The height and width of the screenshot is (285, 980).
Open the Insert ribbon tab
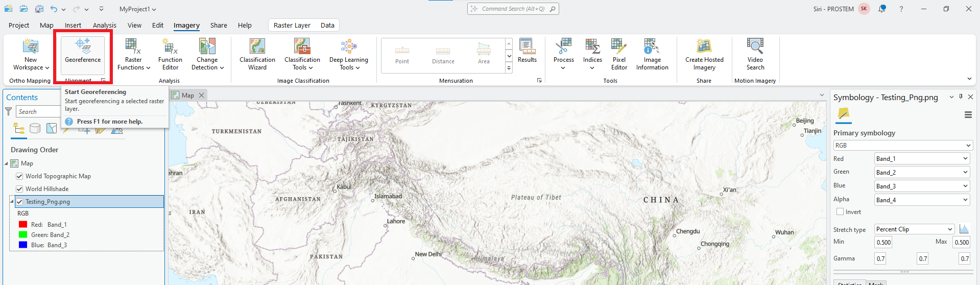(x=73, y=25)
